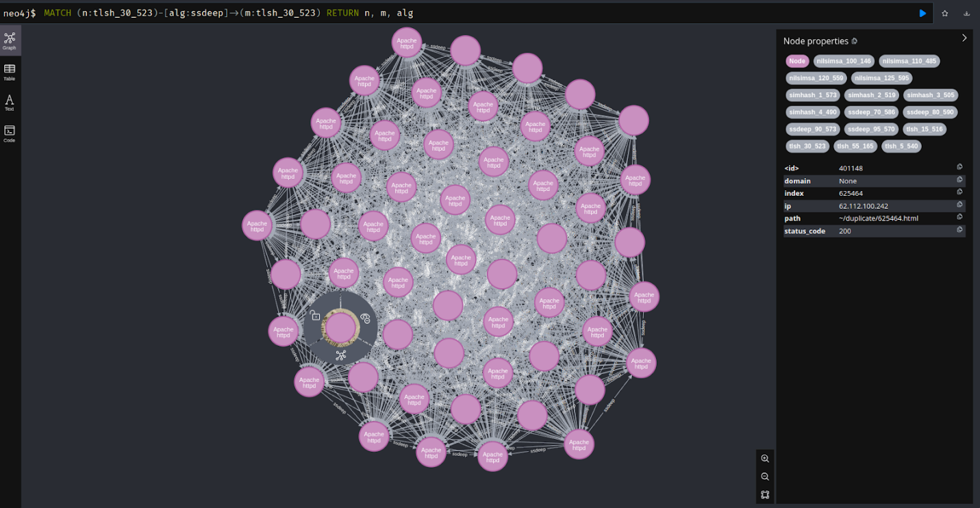This screenshot has height=508, width=980.
Task: Expand child relationships of selected node
Action: (340, 355)
